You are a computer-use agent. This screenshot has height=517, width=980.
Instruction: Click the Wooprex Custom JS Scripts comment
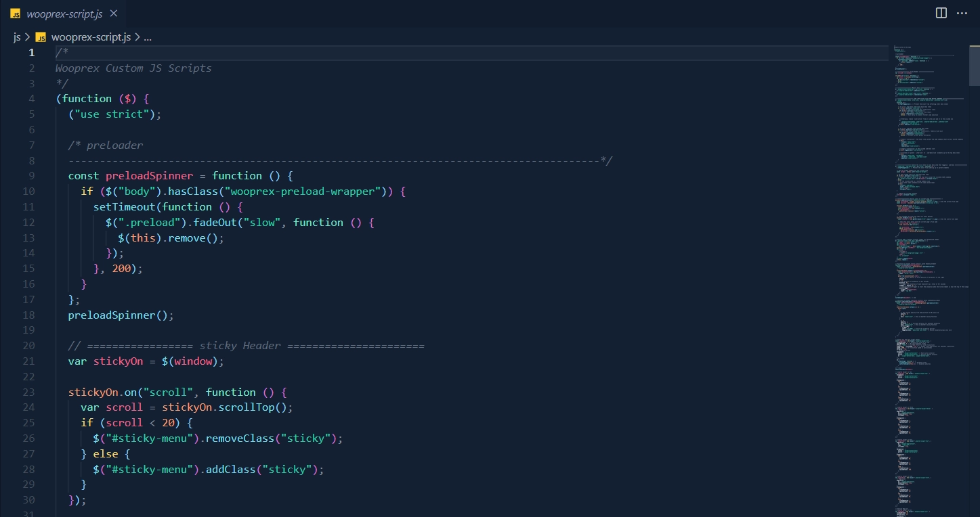[x=133, y=68]
